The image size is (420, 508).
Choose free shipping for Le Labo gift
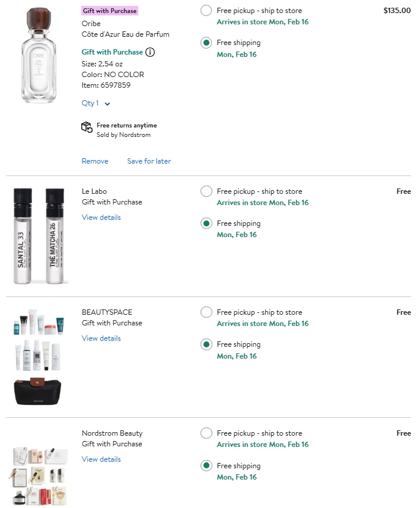click(x=206, y=223)
